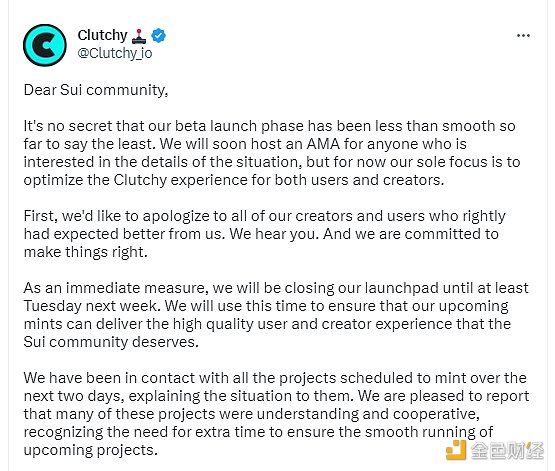Image resolution: width=555 pixels, height=471 pixels.
Task: Click the blue verified badge
Action: tap(158, 35)
